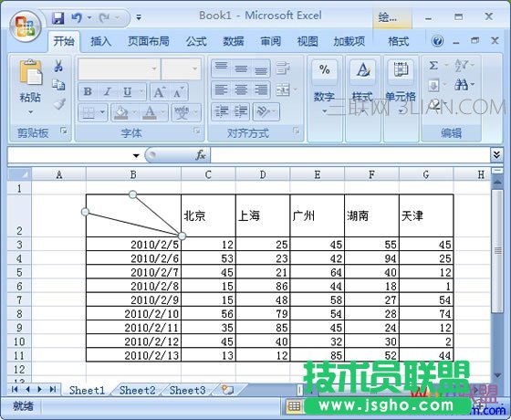Click the AutoSum sigma icon
This screenshot has height=420, width=511.
[433, 66]
